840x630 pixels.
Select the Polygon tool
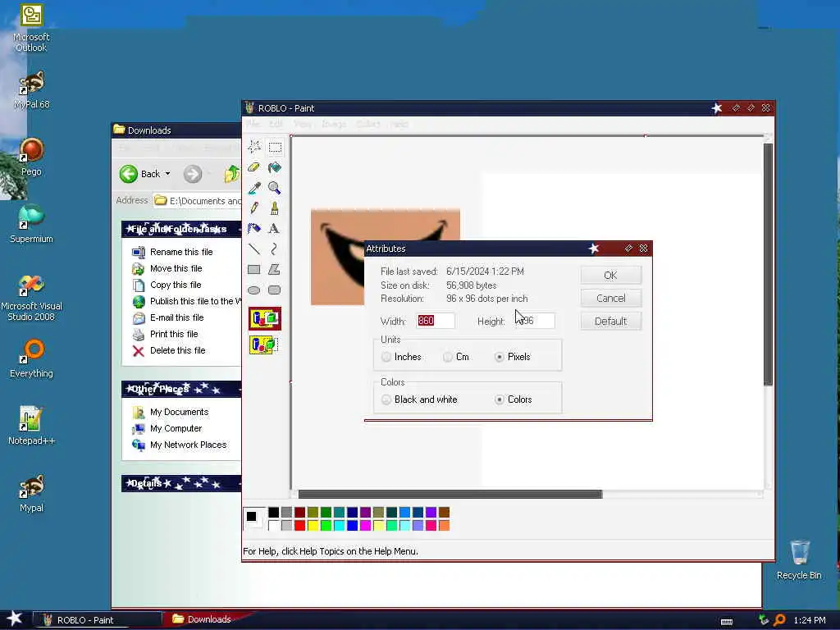(275, 269)
